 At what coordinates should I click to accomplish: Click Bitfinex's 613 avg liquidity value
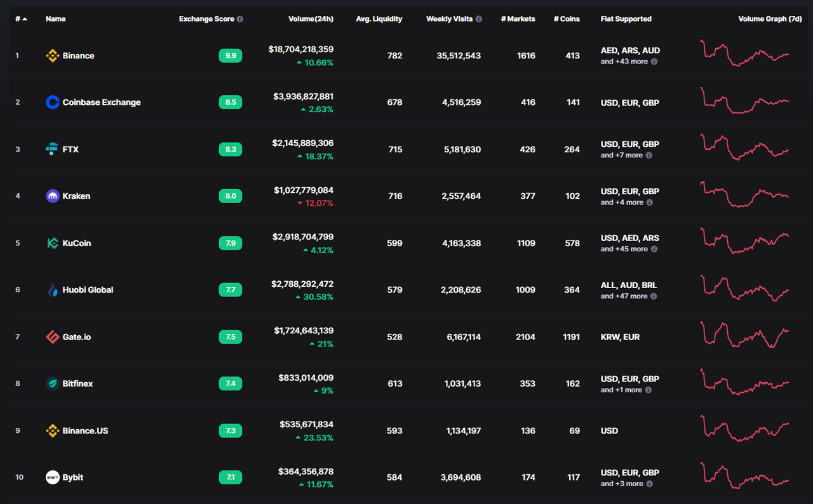pos(394,383)
